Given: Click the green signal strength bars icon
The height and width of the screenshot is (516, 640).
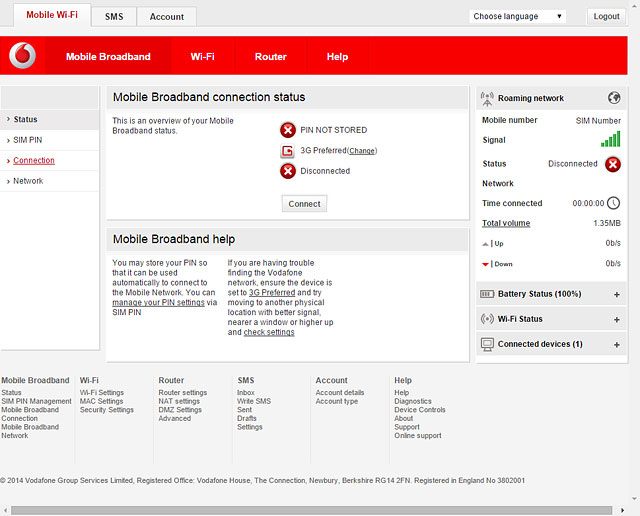Looking at the screenshot, I should coord(610,140).
